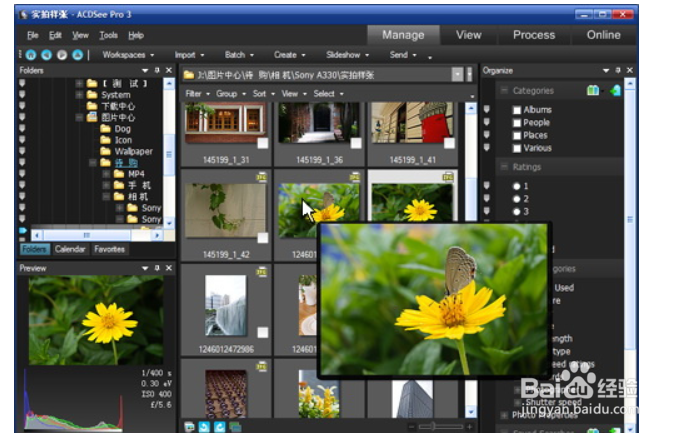
Task: Open the Create dropdown
Action: pyautogui.click(x=290, y=55)
